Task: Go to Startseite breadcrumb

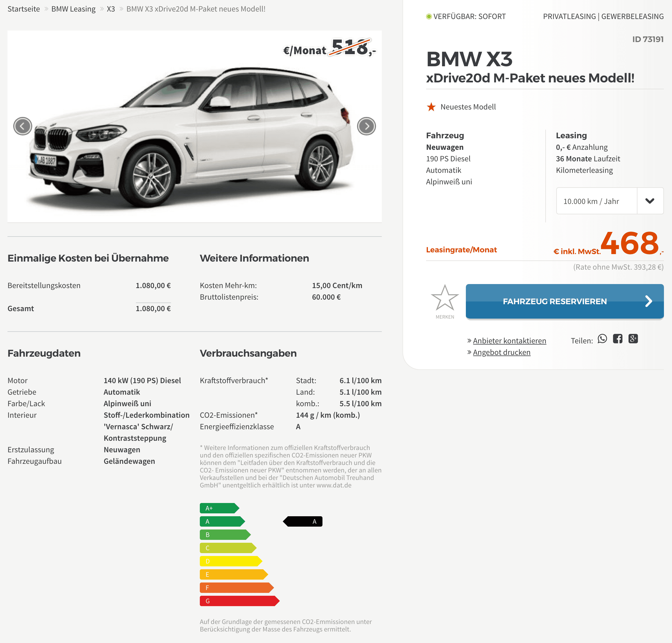Action: click(24, 9)
